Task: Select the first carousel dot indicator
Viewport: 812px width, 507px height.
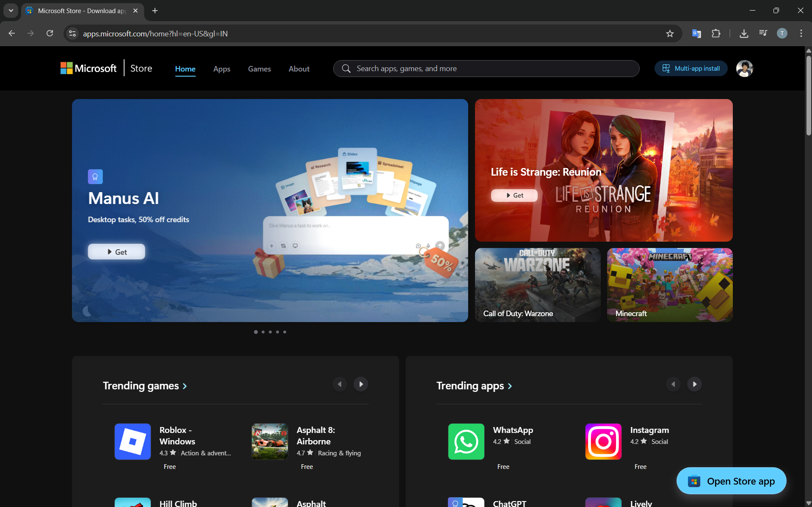Action: [256, 332]
